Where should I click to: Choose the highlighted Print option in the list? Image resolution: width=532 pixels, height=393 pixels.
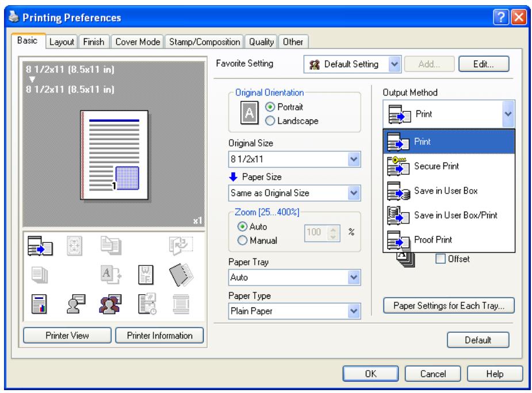[x=449, y=141]
